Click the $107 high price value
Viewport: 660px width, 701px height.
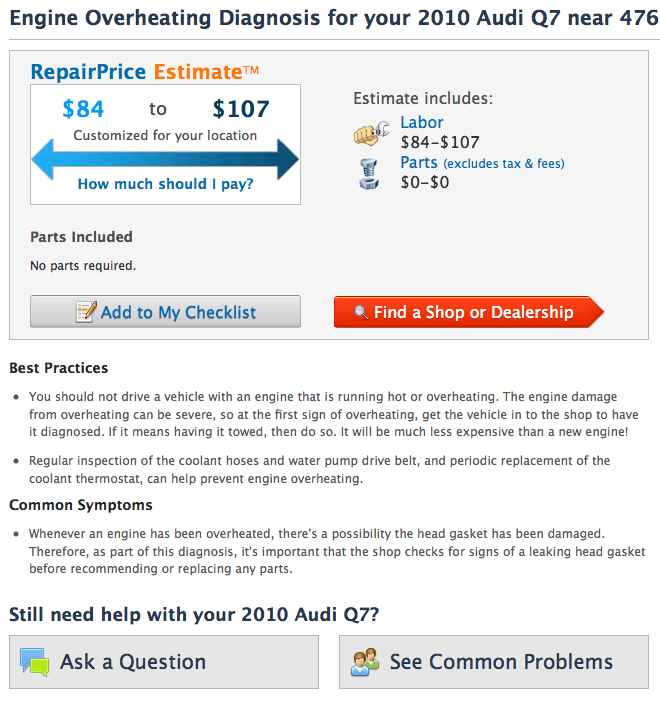point(240,109)
